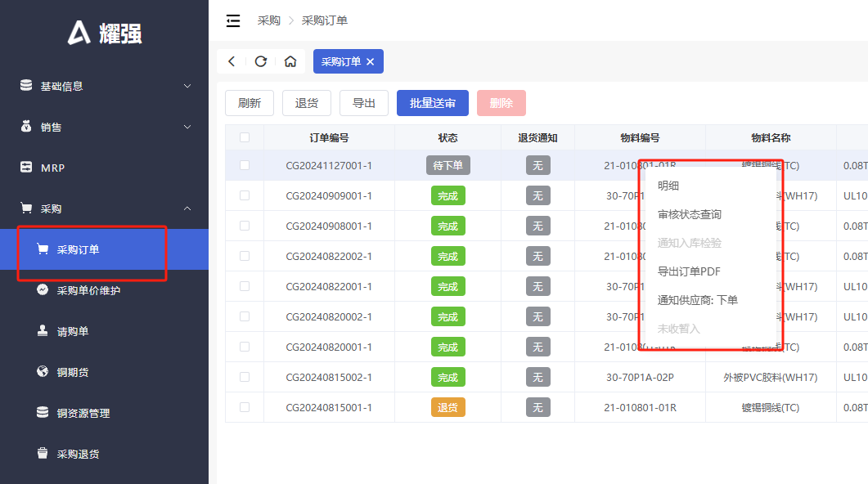Viewport: 868px width, 484px height.
Task: Choose 审核状态查询 from context menu
Action: 689,215
